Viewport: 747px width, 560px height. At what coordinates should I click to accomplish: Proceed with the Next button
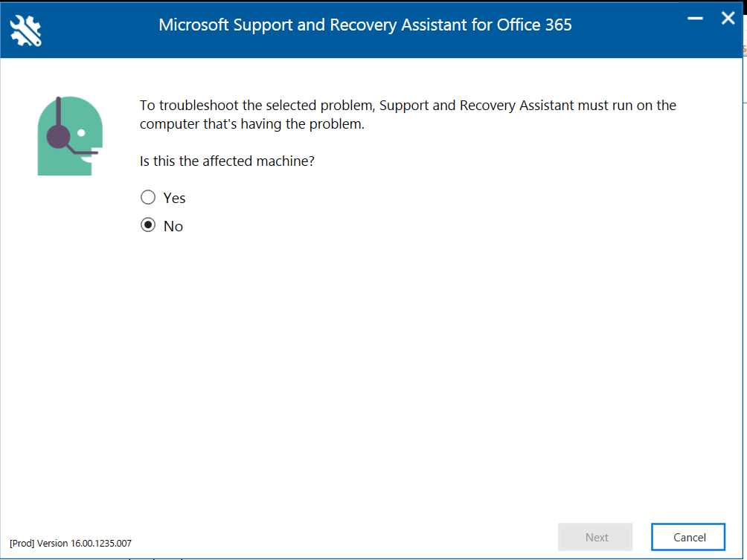point(595,537)
